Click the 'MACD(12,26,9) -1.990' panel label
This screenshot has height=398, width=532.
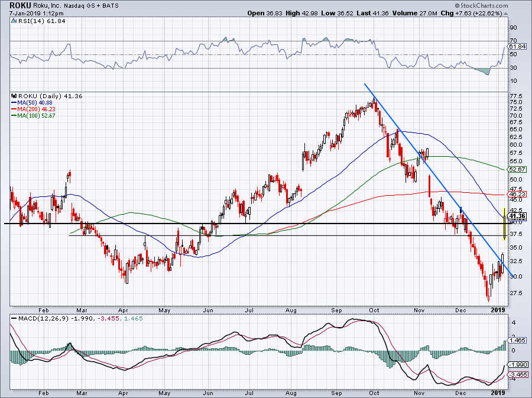56,319
